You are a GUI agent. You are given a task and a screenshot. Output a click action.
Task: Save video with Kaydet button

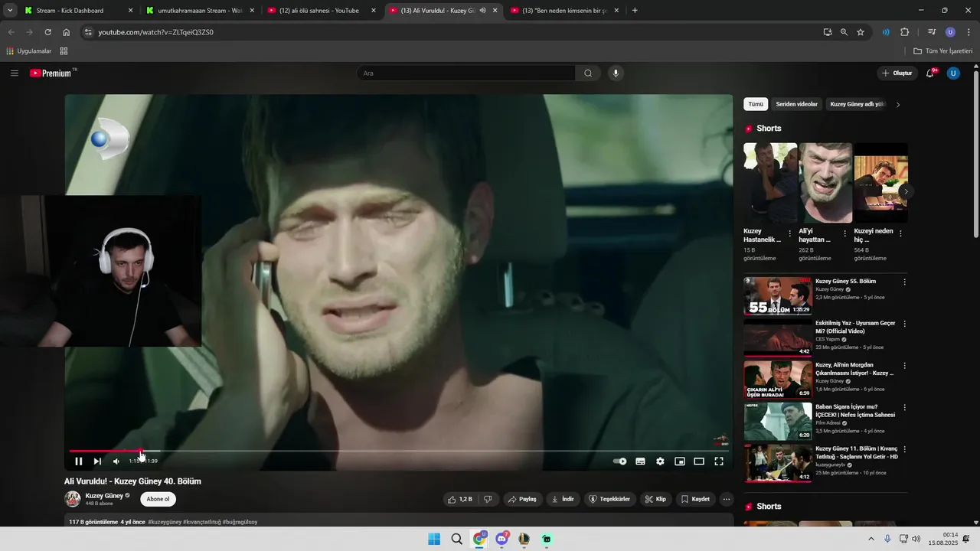(x=696, y=499)
